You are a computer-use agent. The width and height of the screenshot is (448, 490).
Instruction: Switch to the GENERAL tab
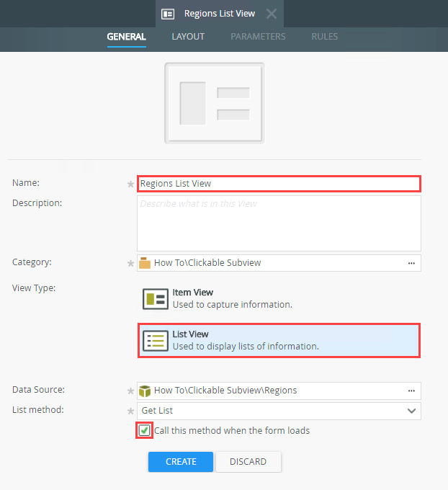127,37
